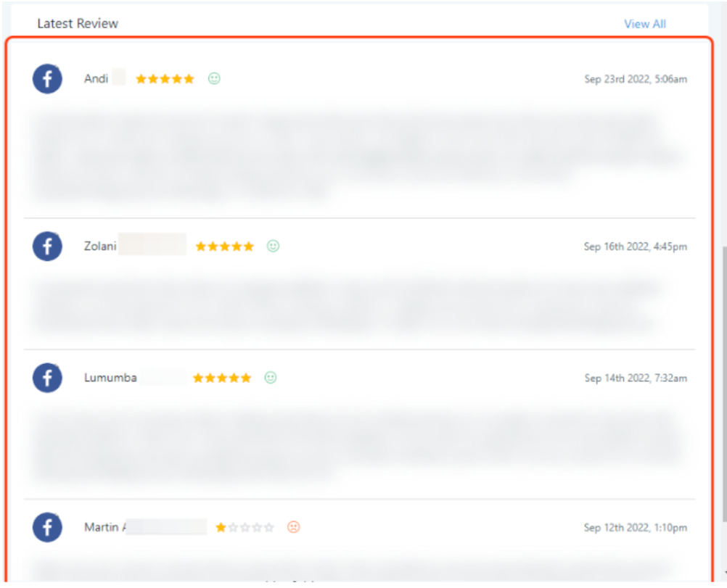
Task: Click the Facebook icon beside Zolani's review
Action: tap(47, 247)
